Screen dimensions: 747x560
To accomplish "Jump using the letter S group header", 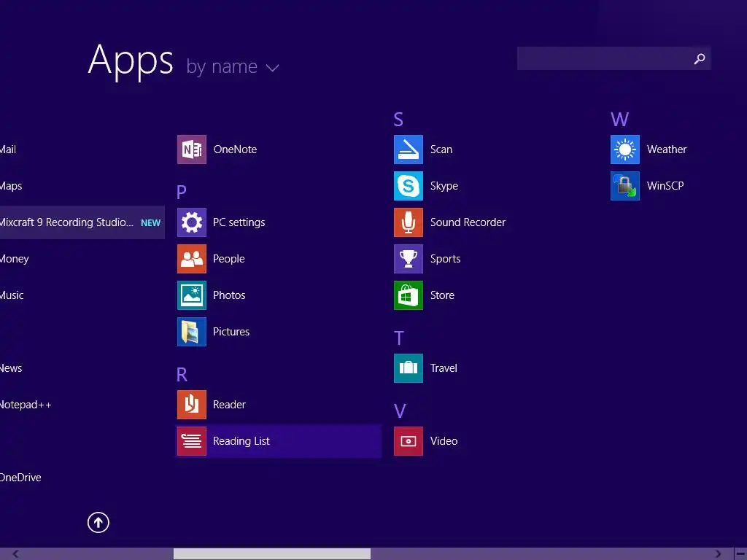I will pos(398,119).
